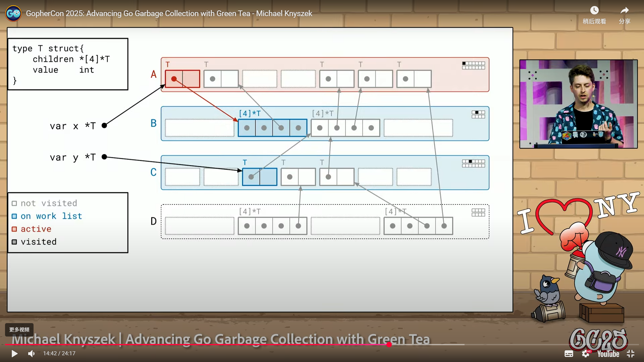Click the 14:42 / 24:17 time display
This screenshot has height=362, width=644.
59,353
